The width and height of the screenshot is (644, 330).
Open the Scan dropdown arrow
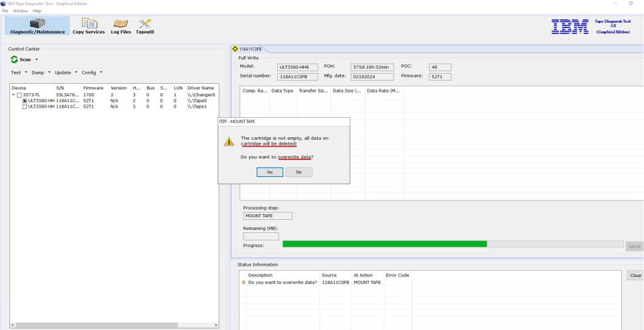[x=36, y=60]
